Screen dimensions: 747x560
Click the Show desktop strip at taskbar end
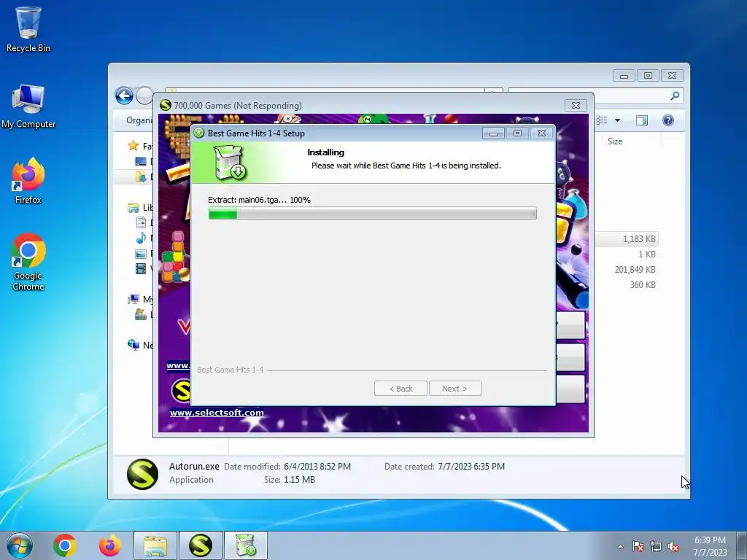click(742, 545)
